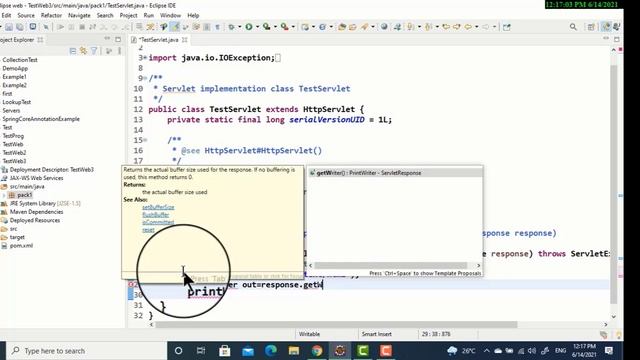Select pom.xml in Project Explorer
The image size is (640, 360).
[21, 246]
